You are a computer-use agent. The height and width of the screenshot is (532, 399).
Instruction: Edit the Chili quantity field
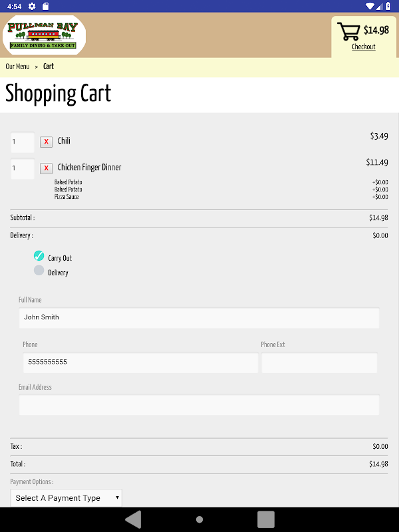tap(22, 142)
